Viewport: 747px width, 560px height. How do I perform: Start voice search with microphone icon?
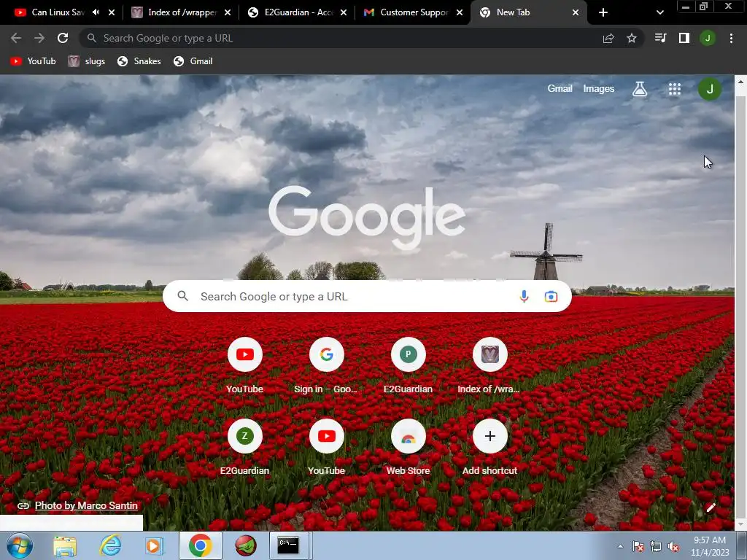[x=524, y=296]
